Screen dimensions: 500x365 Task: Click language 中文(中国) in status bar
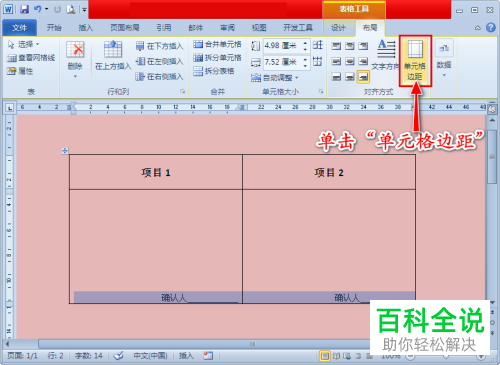(150, 356)
